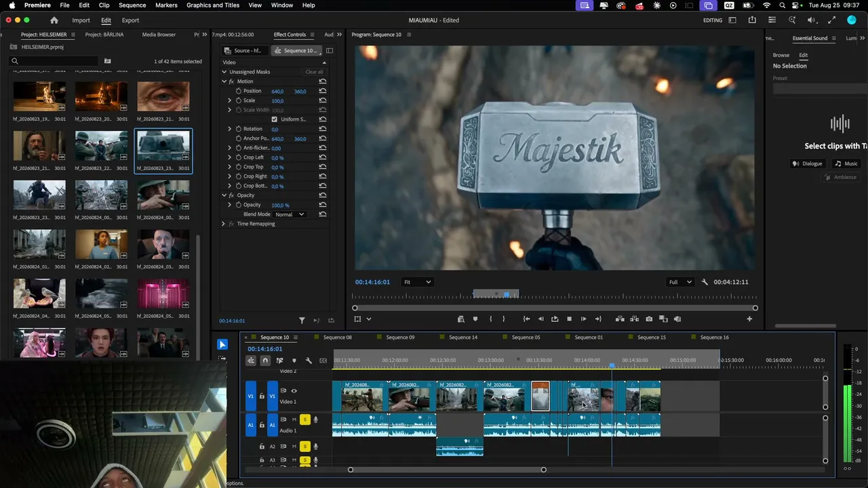Click the Extract button in Program monitor

pyautogui.click(x=635, y=319)
